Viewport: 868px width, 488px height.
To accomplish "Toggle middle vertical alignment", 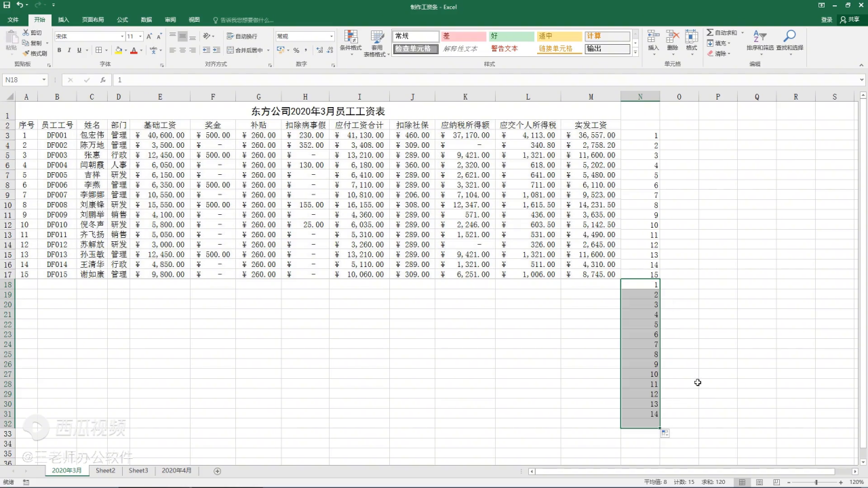I will (x=183, y=36).
